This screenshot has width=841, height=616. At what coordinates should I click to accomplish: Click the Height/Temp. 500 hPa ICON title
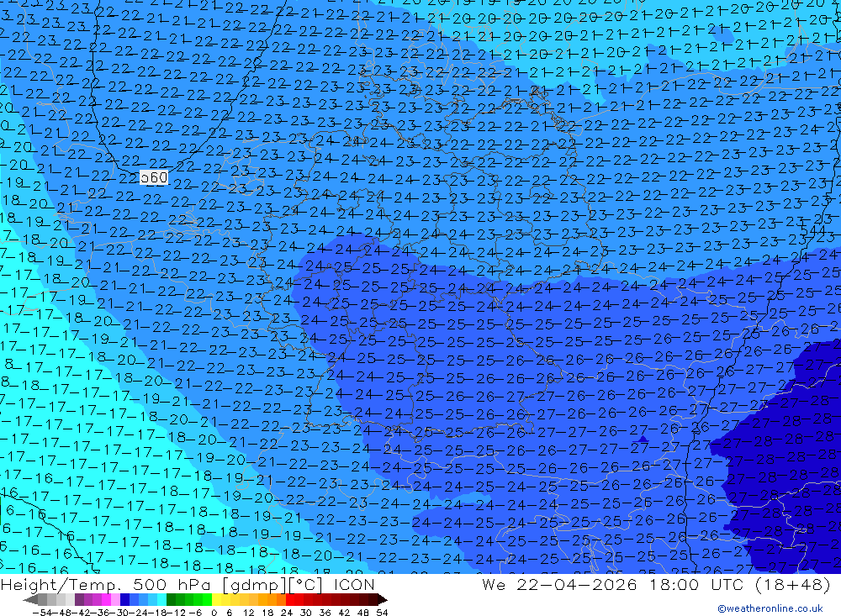pos(188,584)
